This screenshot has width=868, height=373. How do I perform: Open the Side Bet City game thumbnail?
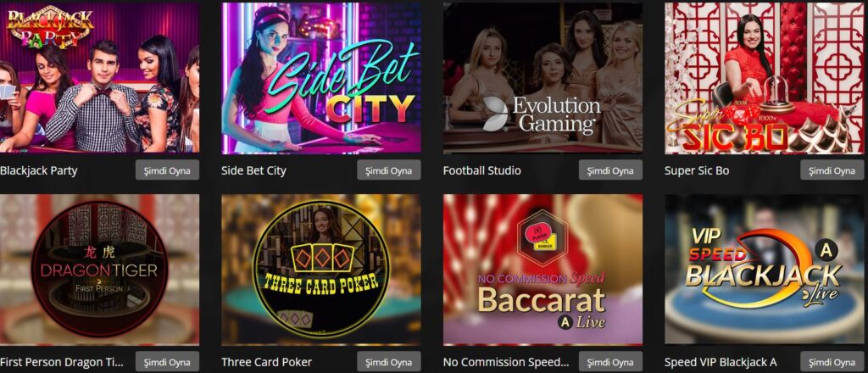321,77
